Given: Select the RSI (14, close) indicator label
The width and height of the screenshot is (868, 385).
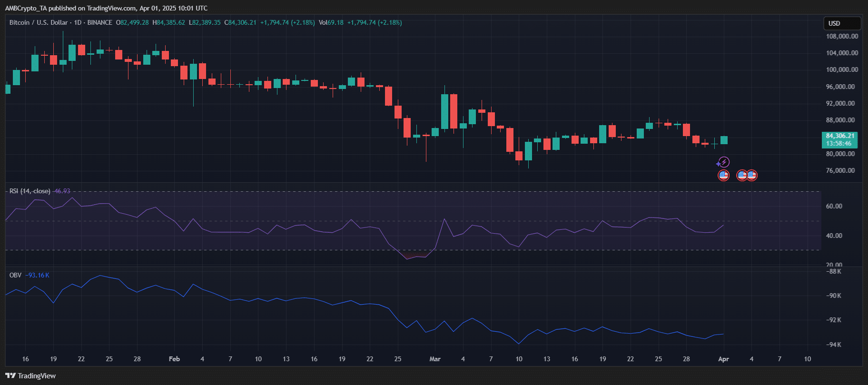Looking at the screenshot, I should tap(30, 191).
